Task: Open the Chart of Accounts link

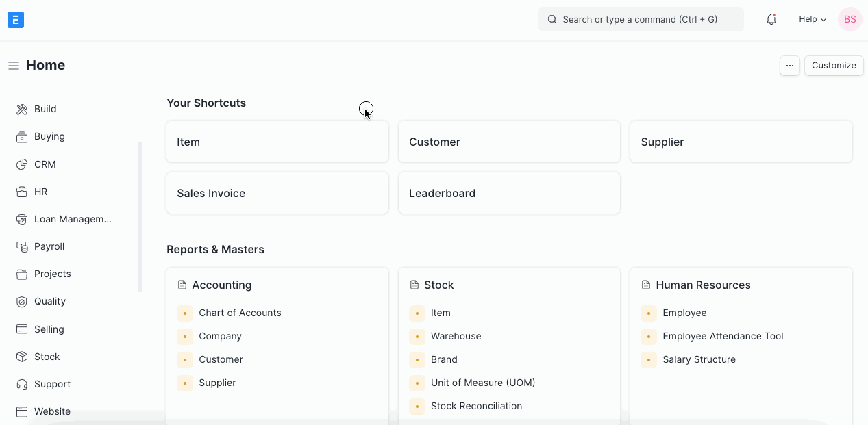Action: click(240, 313)
